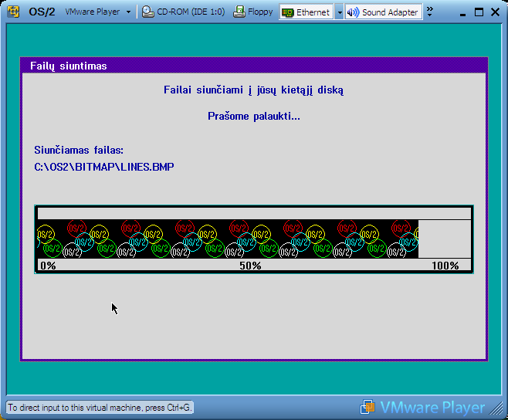Screen dimensions: 508x420
Task: Click the 'Failai siunčiami į jūsų kietąjį diską' heading
Action: [x=253, y=90]
